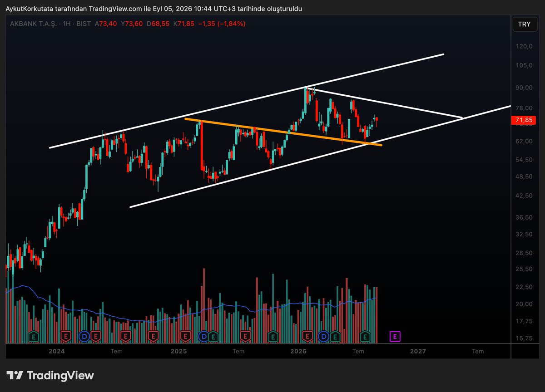Click the red earnings marker above the Tem label after 2025
Image resolution: width=545 pixels, height=392 pixels.
point(246,336)
